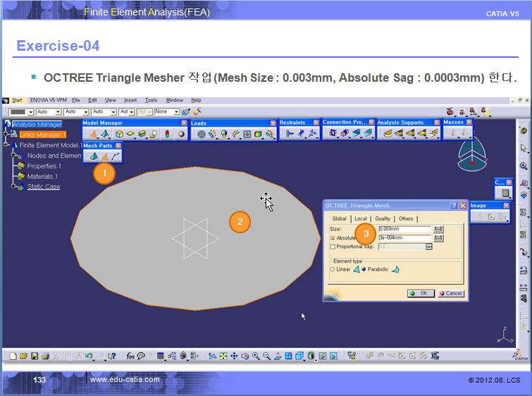The image size is (532, 396).
Task: Select the Parabolic element type
Action: [x=364, y=269]
